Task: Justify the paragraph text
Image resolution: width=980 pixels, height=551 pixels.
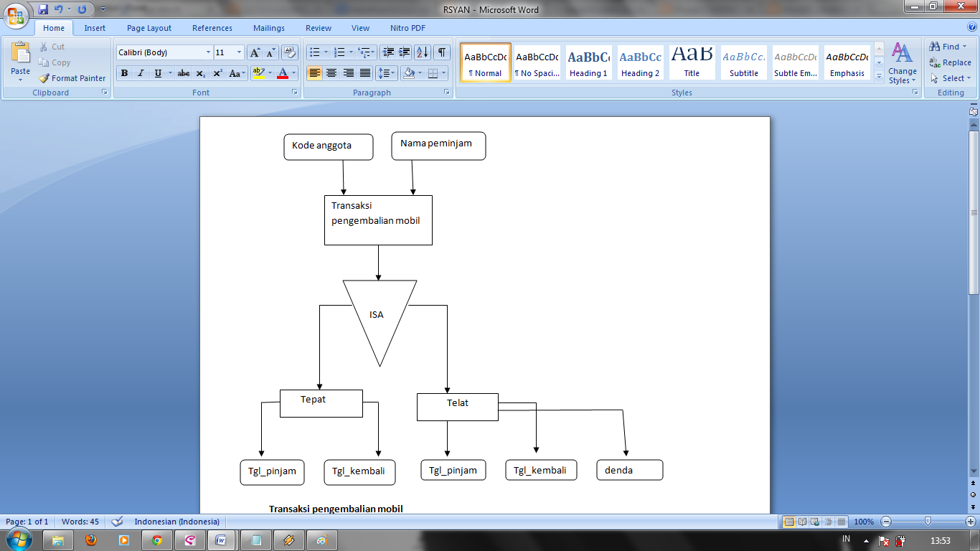Action: click(x=365, y=73)
